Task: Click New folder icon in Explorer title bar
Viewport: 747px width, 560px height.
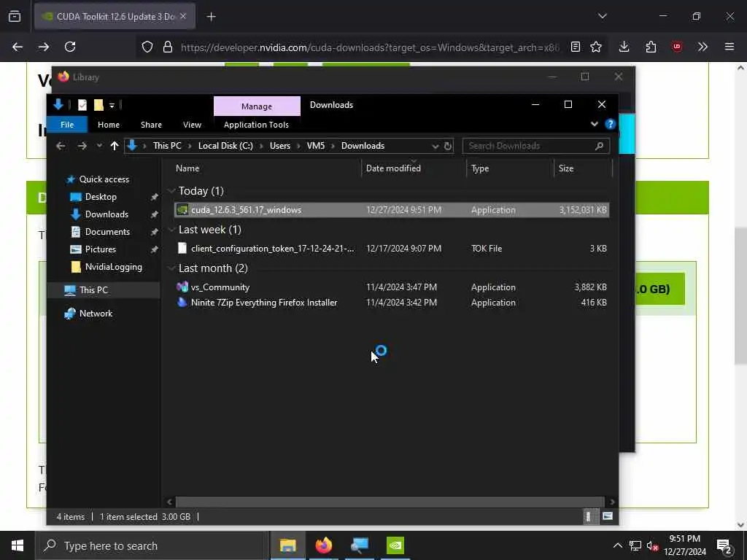Action: coord(98,105)
